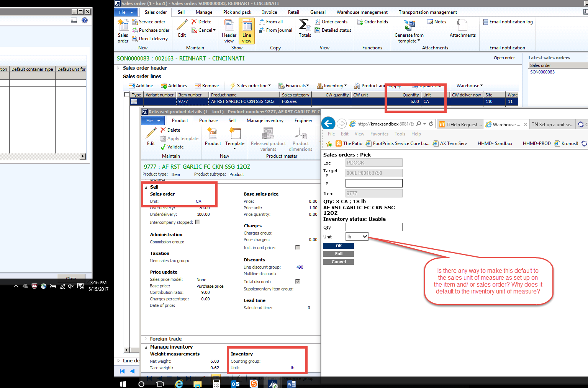The image size is (588, 388).
Task: Click the Totals sigma icon
Action: tap(305, 25)
